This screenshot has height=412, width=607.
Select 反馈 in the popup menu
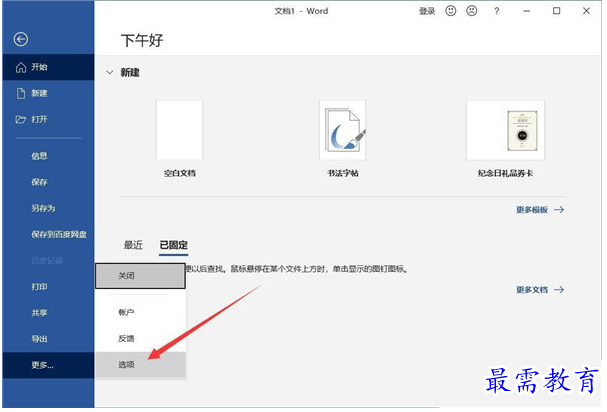(x=140, y=338)
